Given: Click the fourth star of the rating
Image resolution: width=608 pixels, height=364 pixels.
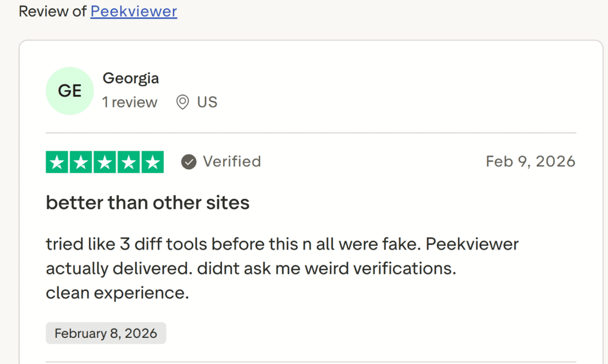Looking at the screenshot, I should [x=128, y=162].
